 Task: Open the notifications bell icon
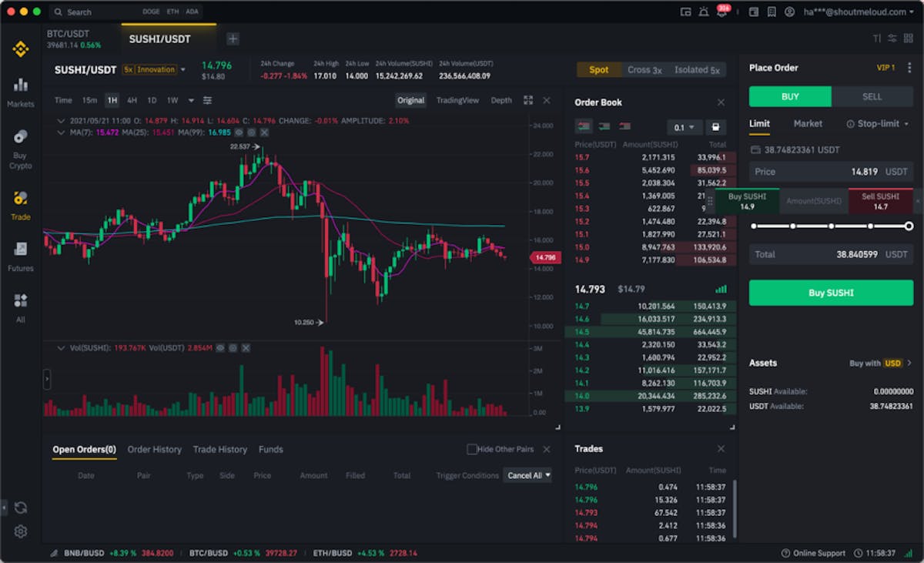pos(721,12)
